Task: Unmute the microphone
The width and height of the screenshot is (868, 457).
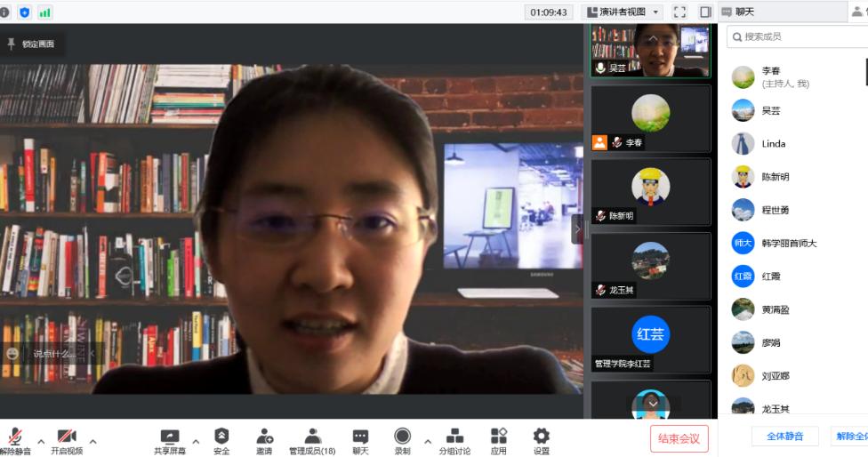Action: [x=15, y=437]
